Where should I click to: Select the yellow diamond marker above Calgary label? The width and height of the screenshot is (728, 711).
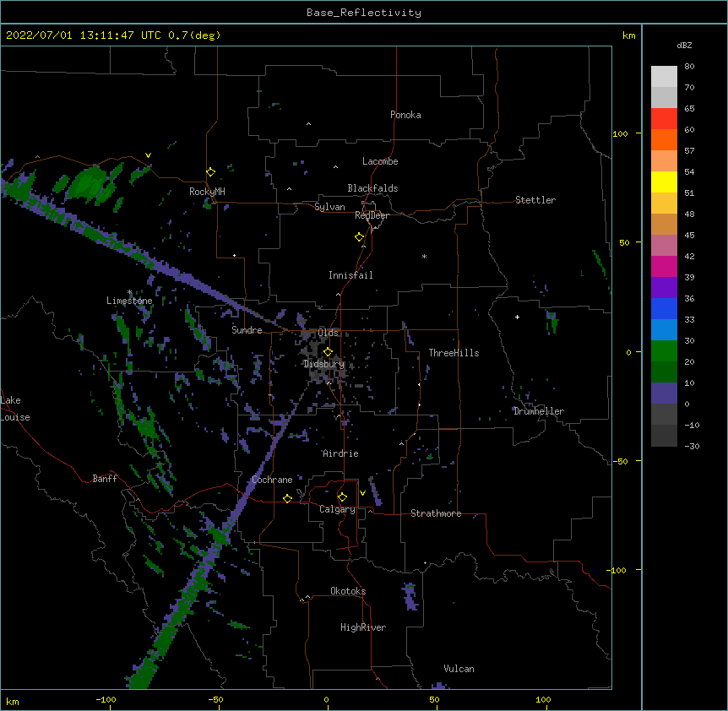click(x=342, y=497)
